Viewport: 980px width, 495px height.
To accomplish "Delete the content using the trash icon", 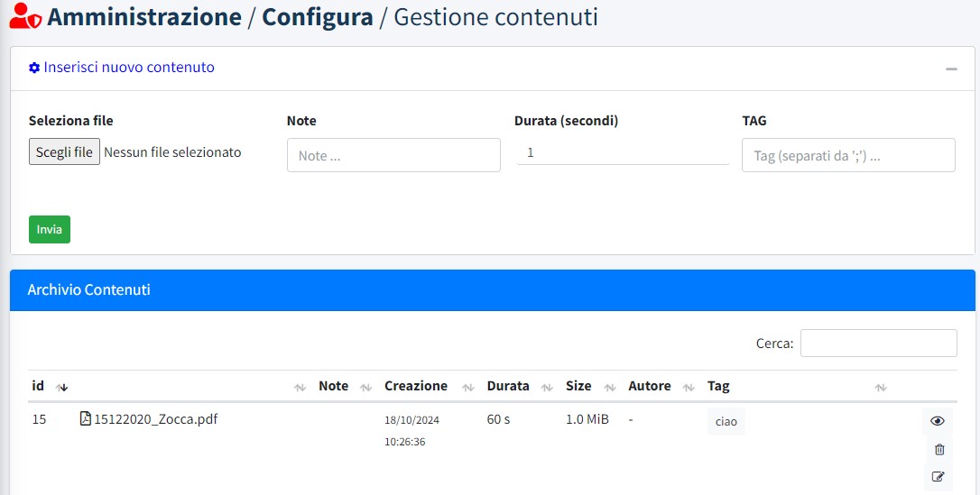I will [x=938, y=449].
